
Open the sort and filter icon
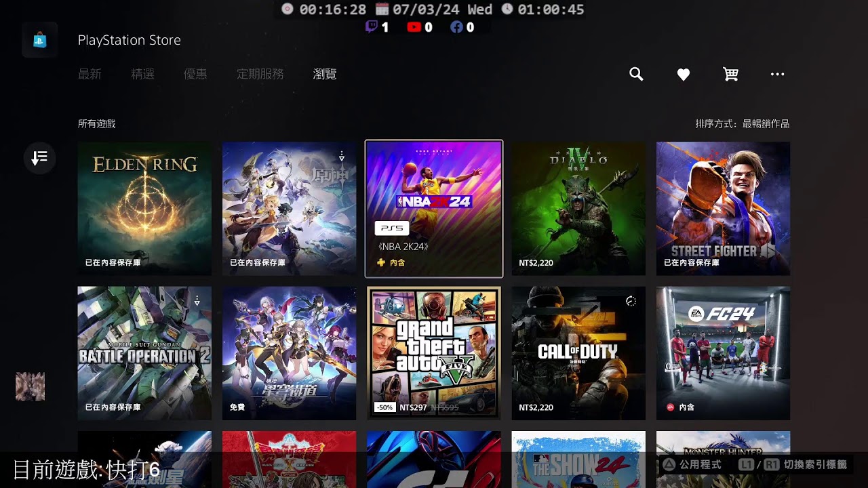tap(39, 158)
